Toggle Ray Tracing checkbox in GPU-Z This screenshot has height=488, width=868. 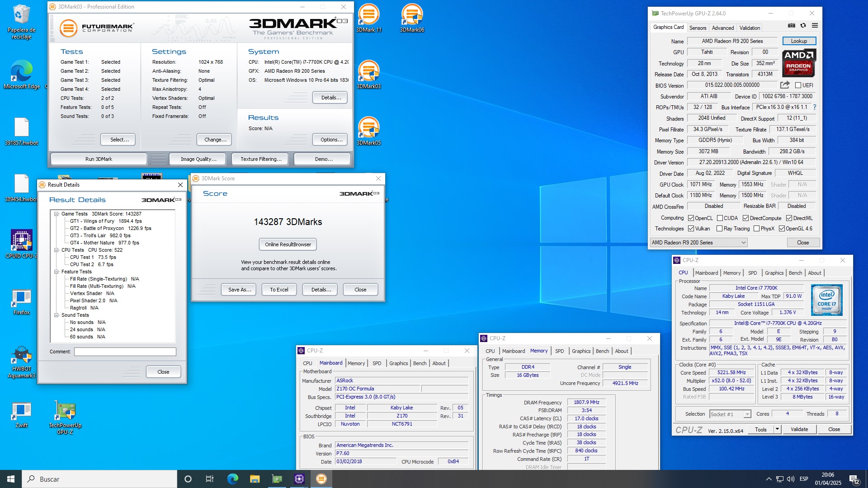point(719,229)
